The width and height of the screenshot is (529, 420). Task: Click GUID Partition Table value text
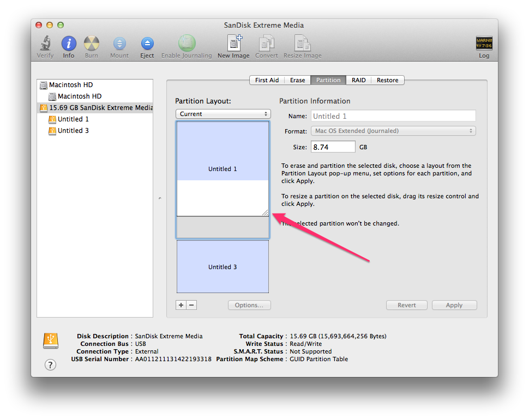click(319, 360)
